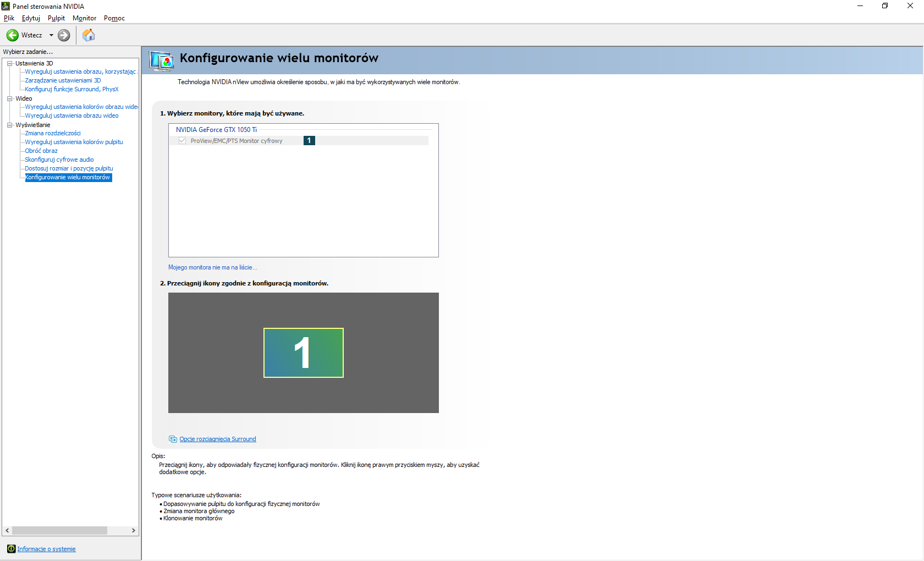924x561 pixels.
Task: Close the Panel sterowania NVIDIA window
Action: click(x=910, y=6)
